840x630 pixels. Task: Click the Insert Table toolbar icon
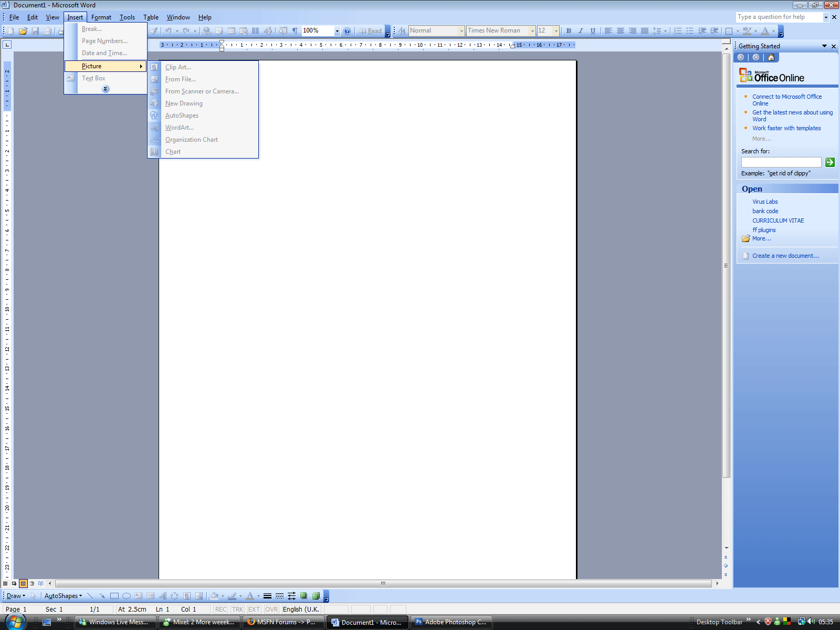click(x=231, y=31)
